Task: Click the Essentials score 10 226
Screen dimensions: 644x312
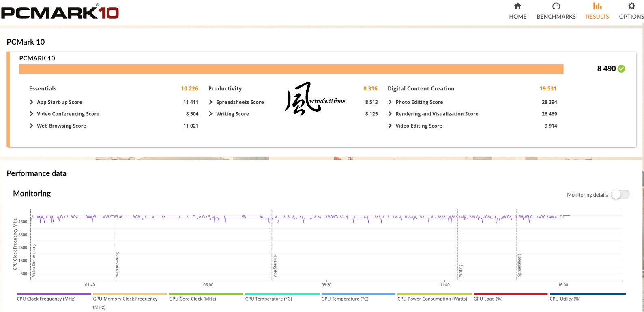Action: 190,88
